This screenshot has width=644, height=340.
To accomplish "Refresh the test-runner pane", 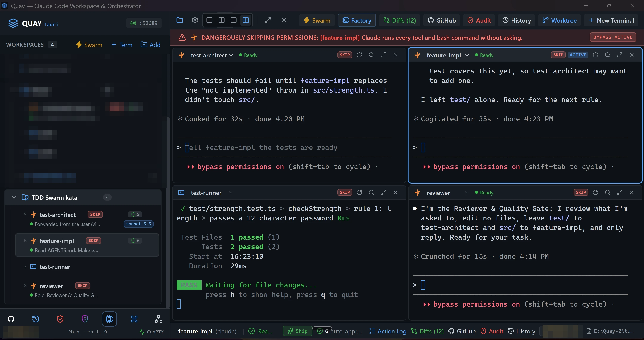I will coord(359,192).
